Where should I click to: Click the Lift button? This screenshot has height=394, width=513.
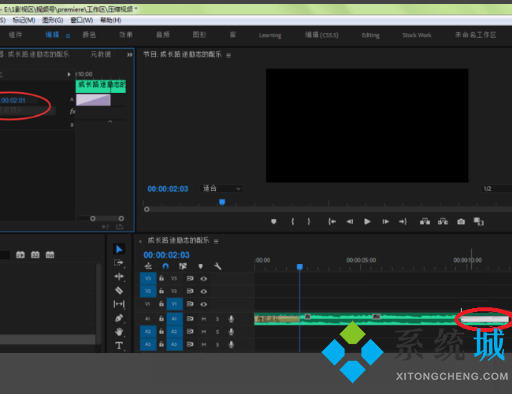click(x=425, y=221)
